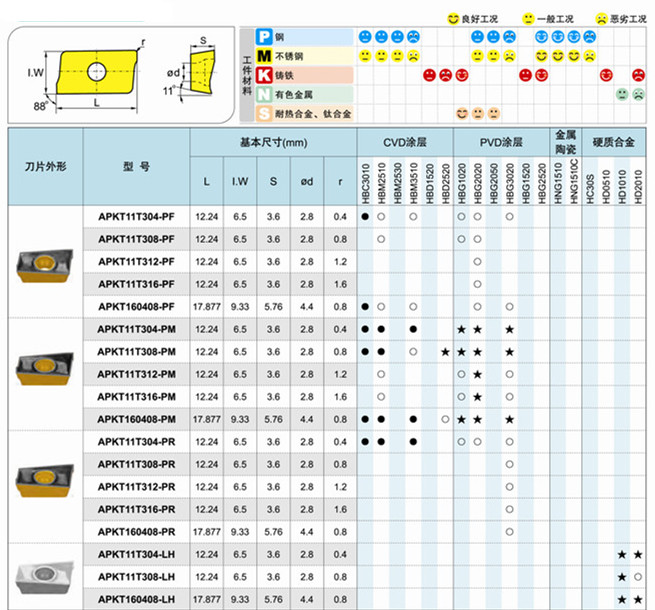This screenshot has width=655, height=610.
Task: Click the blue P steel material icon
Action: pyautogui.click(x=264, y=36)
